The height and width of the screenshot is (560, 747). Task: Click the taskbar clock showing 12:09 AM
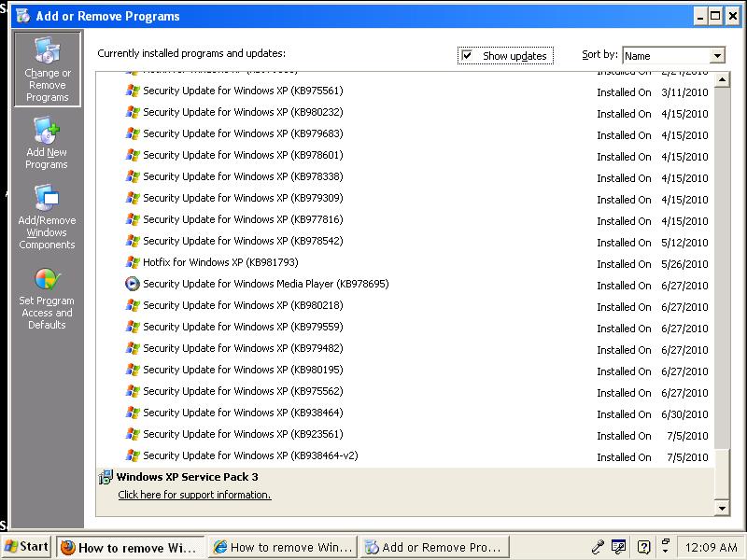(711, 548)
